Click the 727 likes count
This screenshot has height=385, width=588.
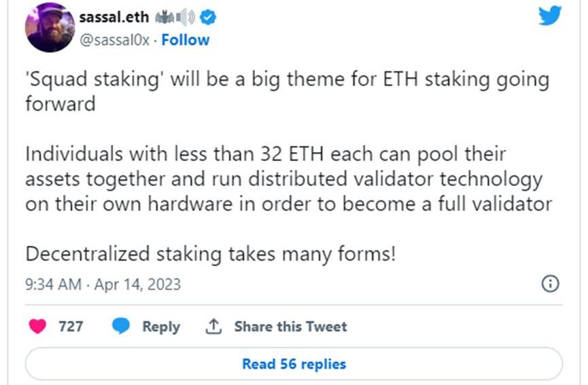(71, 327)
